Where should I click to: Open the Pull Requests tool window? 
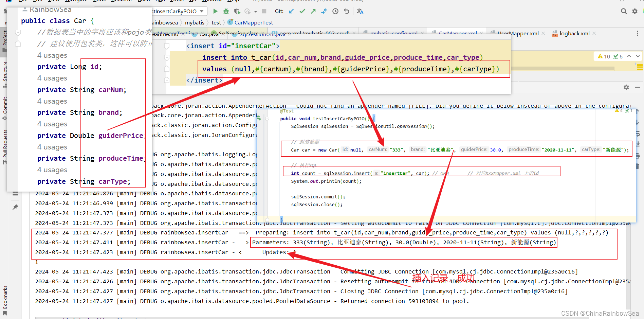pos(5,147)
